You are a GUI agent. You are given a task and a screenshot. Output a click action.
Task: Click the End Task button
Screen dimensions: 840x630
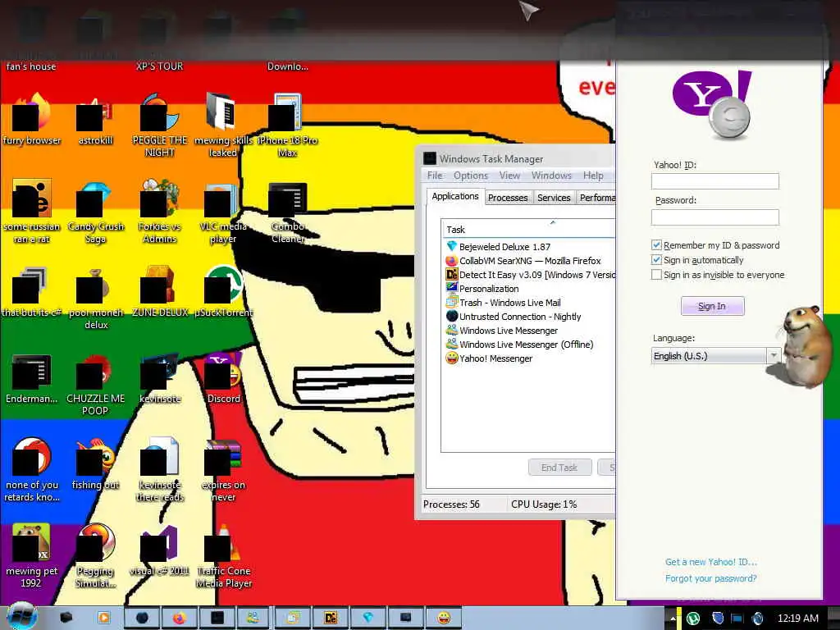tap(559, 467)
